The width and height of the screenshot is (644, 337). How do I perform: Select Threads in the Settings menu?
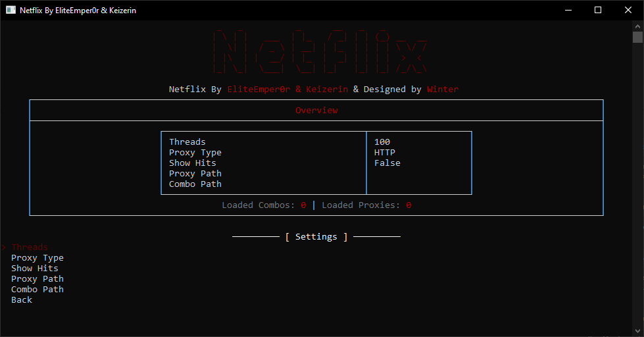pyautogui.click(x=30, y=247)
